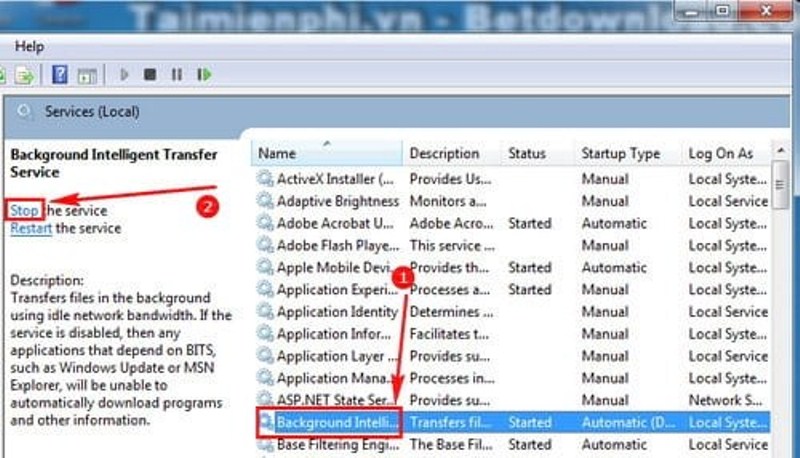Sort by the Status column header

coord(538,153)
